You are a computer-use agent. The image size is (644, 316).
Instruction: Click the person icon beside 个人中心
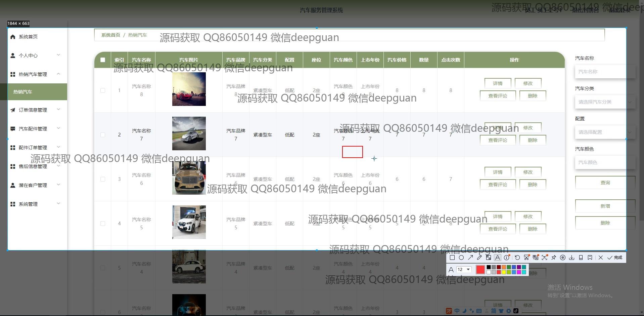[x=13, y=55]
